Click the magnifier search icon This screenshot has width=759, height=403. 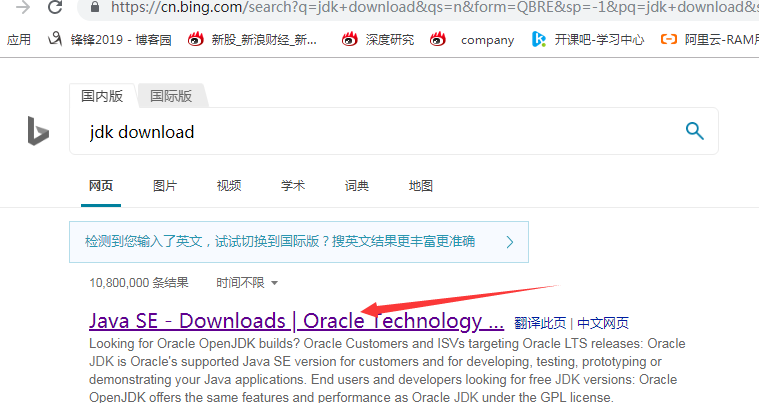[695, 131]
